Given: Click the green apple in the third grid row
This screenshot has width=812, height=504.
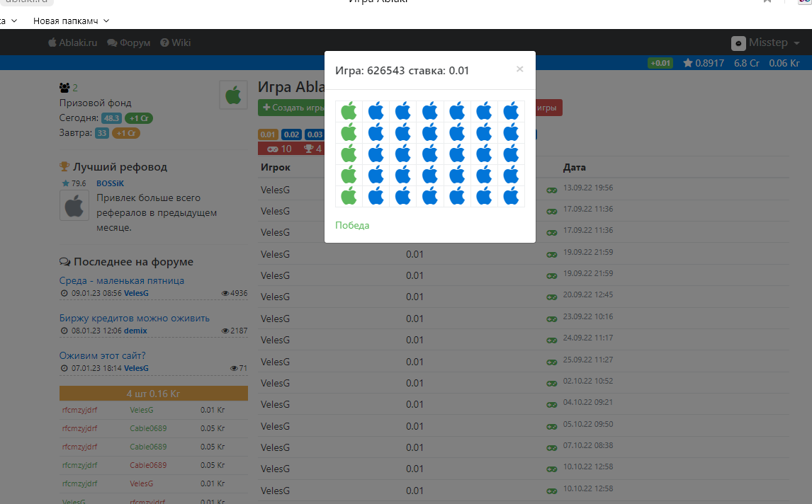Looking at the screenshot, I should tap(349, 154).
